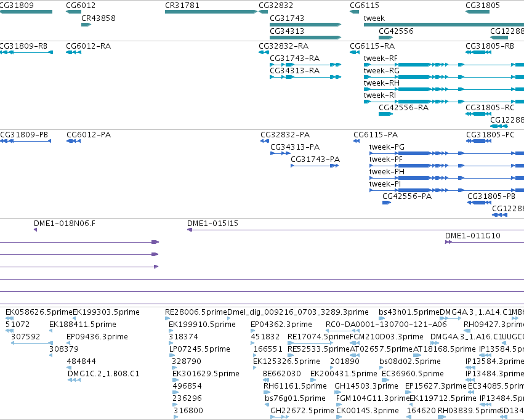Viewport: 524px width, 420px height.
Task: Select the GH14503.3prime EST label
Action: pos(366,386)
